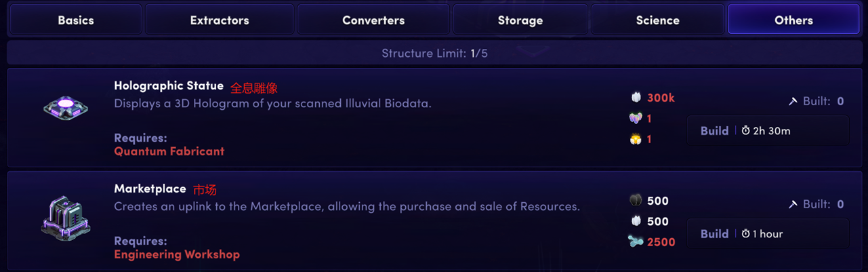
Task: Click the black ore 500 resource icon
Action: tap(636, 201)
